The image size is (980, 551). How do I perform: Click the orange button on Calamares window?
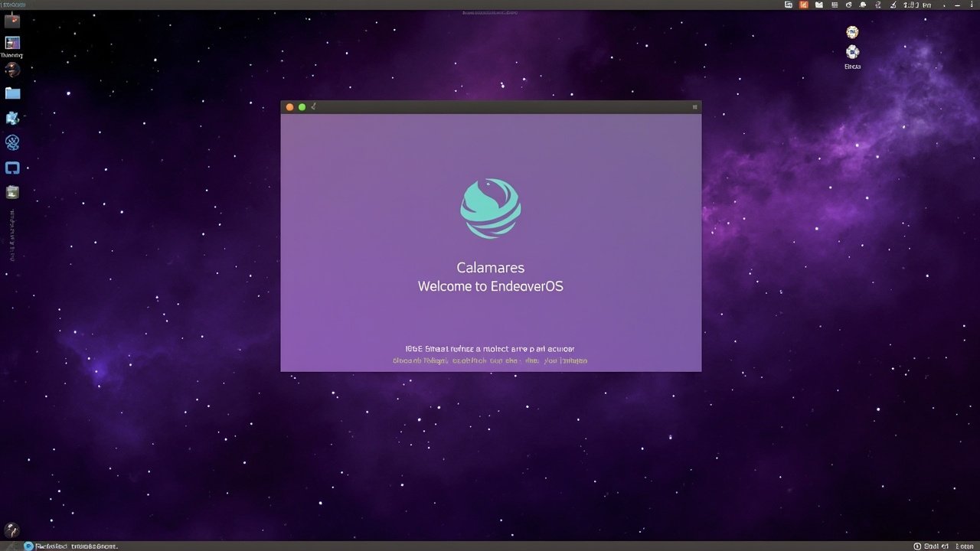point(289,107)
